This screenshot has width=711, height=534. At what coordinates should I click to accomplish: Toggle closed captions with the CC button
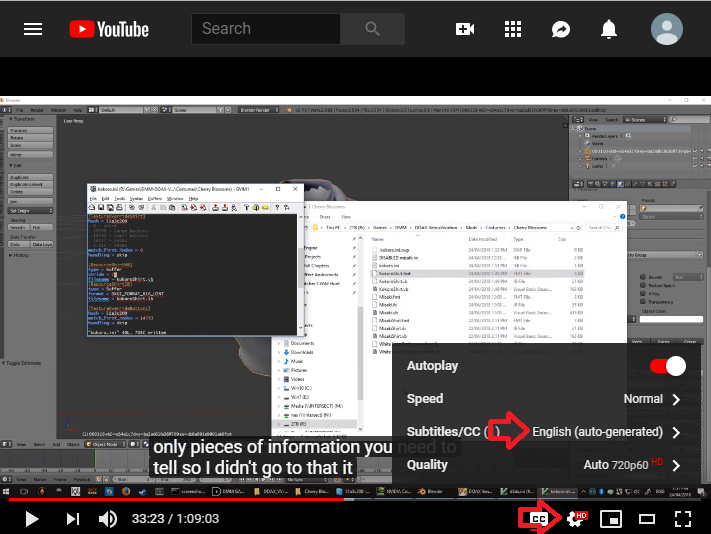(x=538, y=519)
